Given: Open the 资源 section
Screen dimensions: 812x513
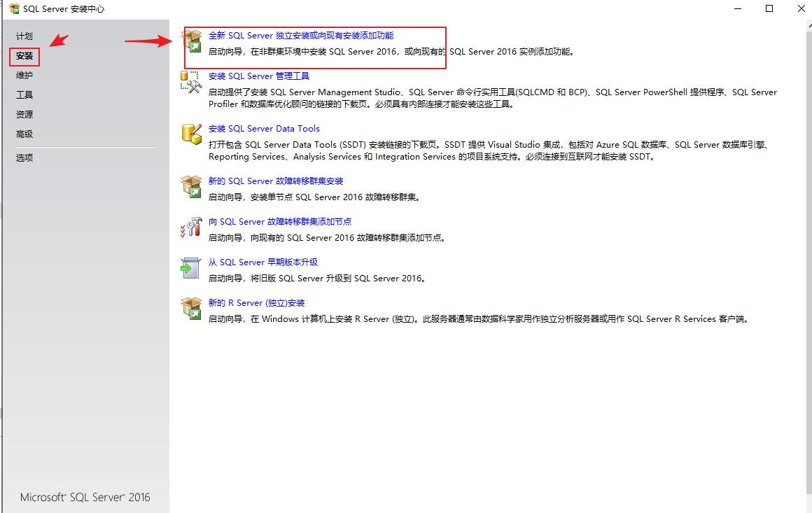Looking at the screenshot, I should 24,114.
